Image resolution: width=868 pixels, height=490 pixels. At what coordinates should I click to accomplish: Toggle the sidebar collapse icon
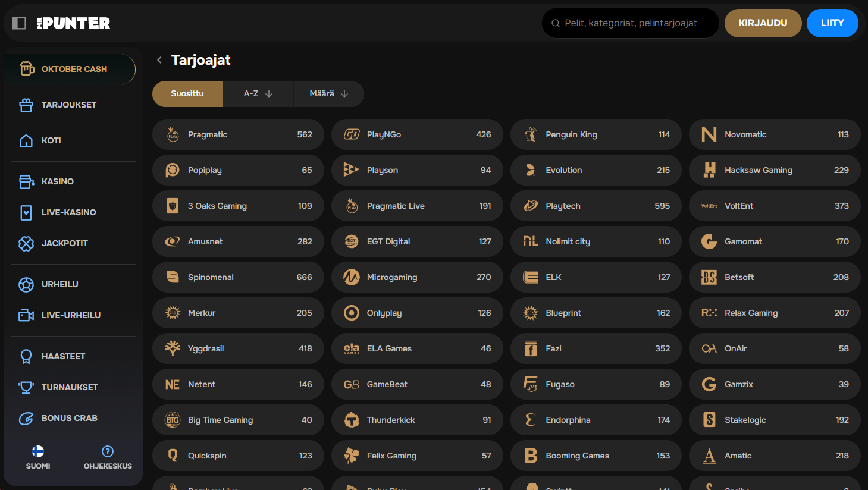[x=19, y=23]
